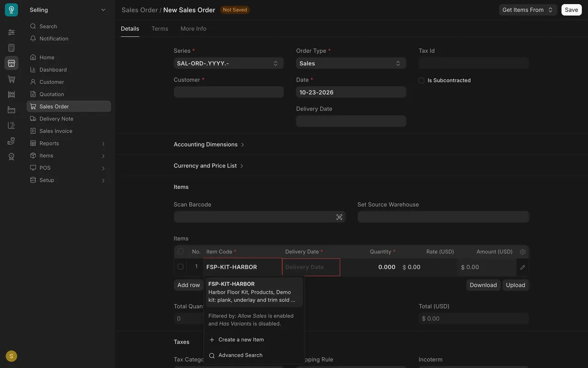Screen dimensions: 588x368
Task: Click the Save button
Action: tap(571, 10)
